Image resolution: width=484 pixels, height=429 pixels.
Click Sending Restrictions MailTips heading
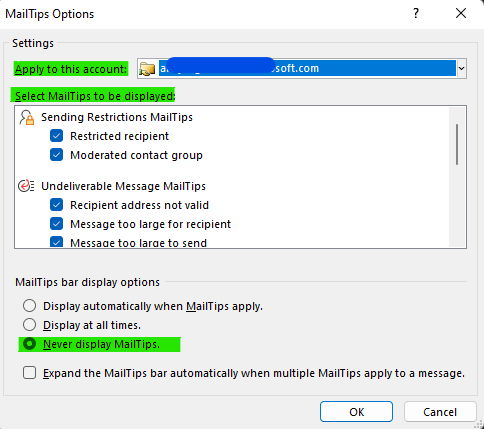pyautogui.click(x=117, y=117)
